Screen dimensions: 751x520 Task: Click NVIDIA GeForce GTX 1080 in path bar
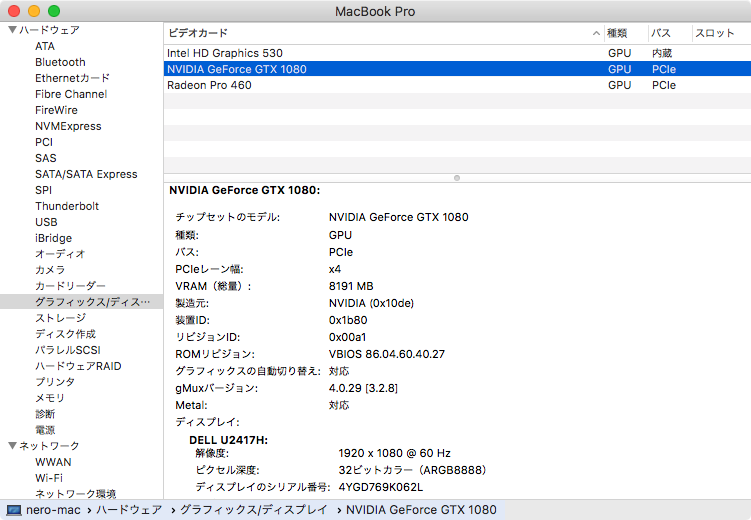(421, 510)
